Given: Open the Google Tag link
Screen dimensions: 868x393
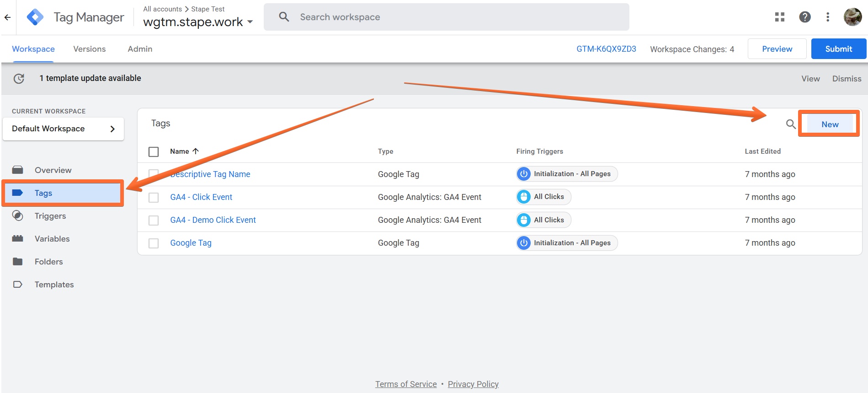Looking at the screenshot, I should coord(191,243).
